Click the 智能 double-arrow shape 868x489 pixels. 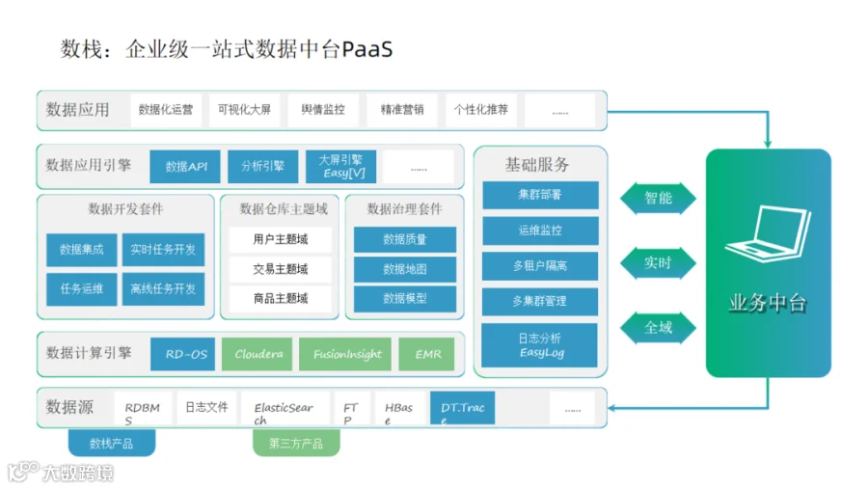[x=658, y=199]
